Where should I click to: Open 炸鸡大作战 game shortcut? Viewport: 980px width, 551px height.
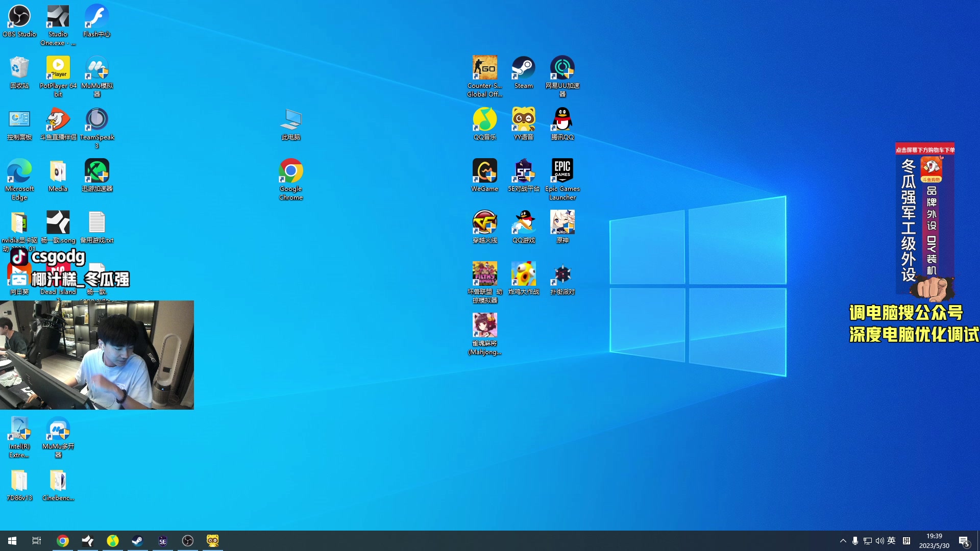tap(524, 279)
